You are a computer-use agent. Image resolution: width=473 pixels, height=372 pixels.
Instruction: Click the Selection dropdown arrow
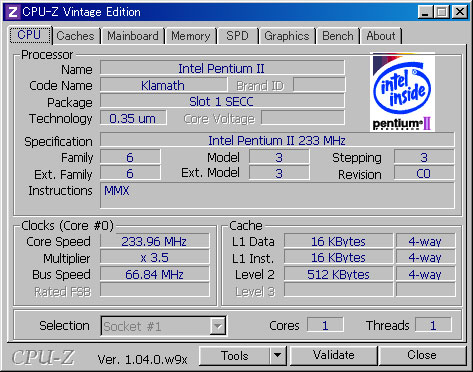pyautogui.click(x=218, y=326)
